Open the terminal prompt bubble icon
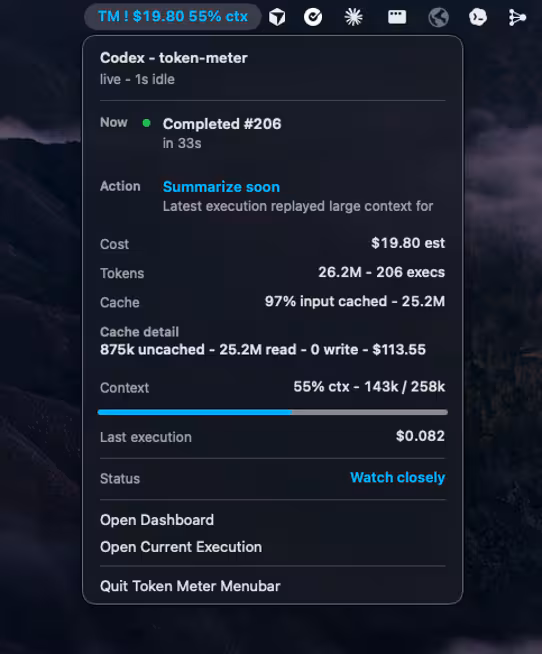Viewport: 542px width, 654px height. coord(478,17)
